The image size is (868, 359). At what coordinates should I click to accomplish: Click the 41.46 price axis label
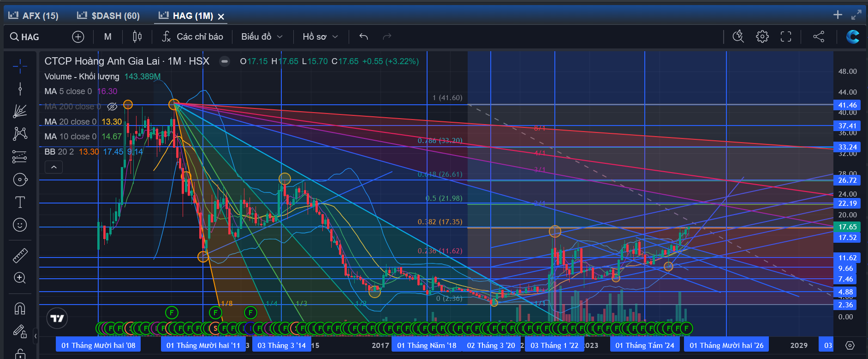tap(847, 105)
